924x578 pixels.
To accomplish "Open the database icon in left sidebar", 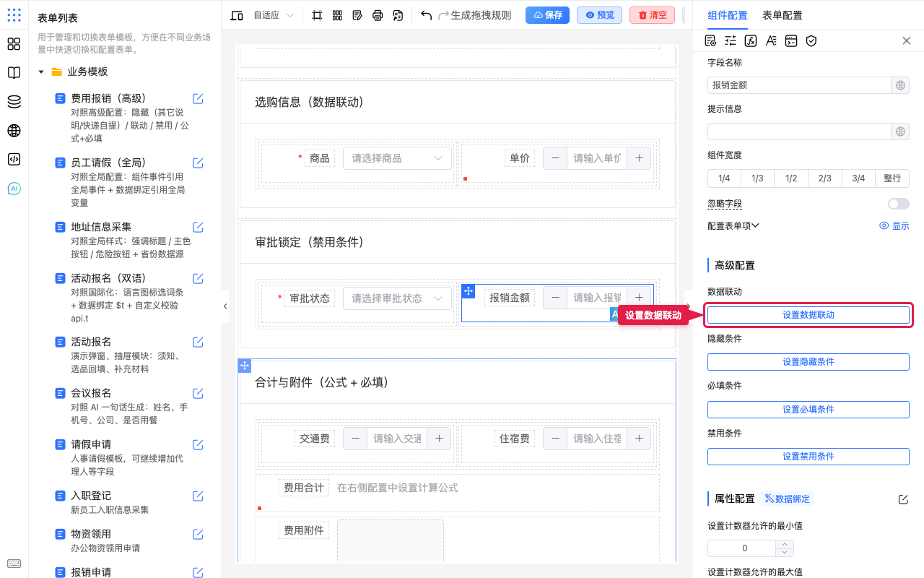I will click(14, 102).
